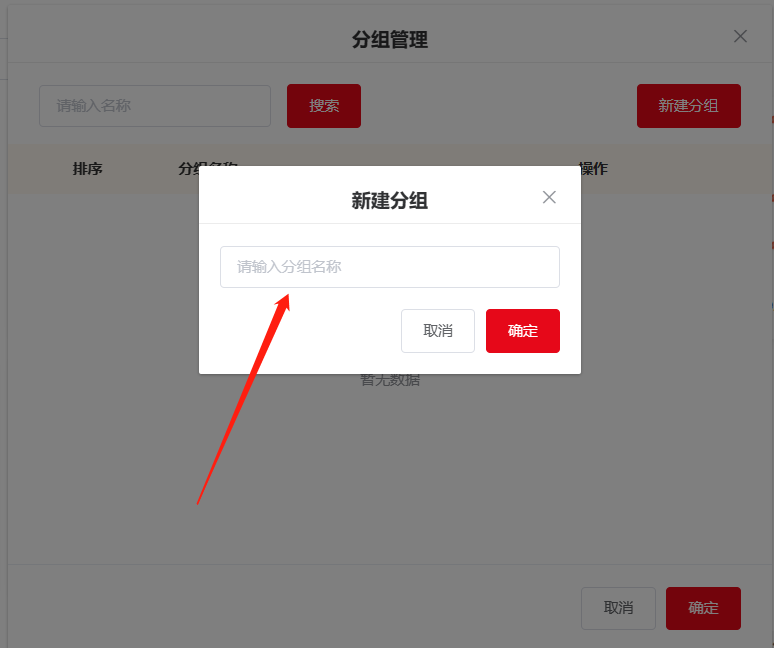Viewport: 774px width, 648px height.
Task: Click 取消 in the 新建分组 dialog
Action: (x=438, y=331)
